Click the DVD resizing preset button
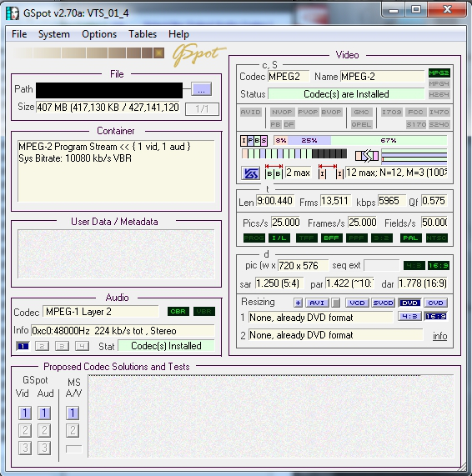Viewport: 472px width, 476px height. click(409, 303)
